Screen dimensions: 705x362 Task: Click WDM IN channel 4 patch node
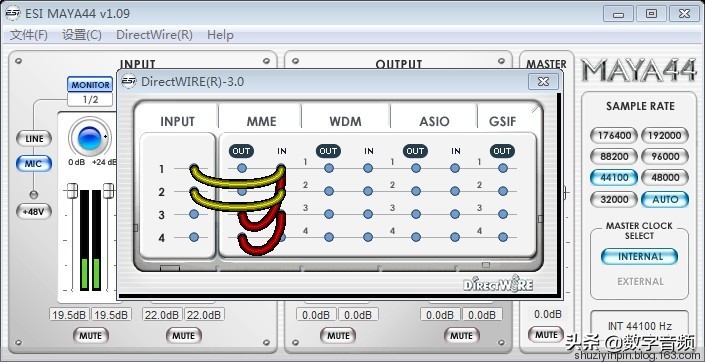click(x=368, y=237)
